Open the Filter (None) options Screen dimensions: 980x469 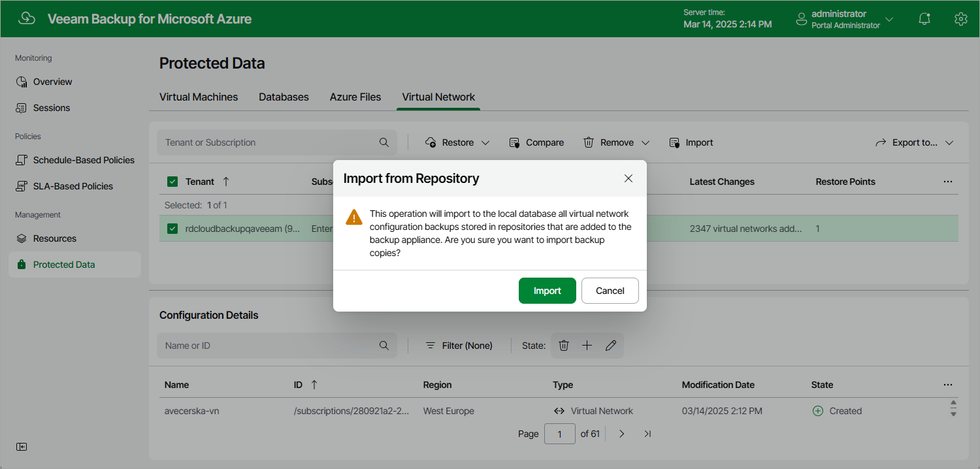[459, 346]
